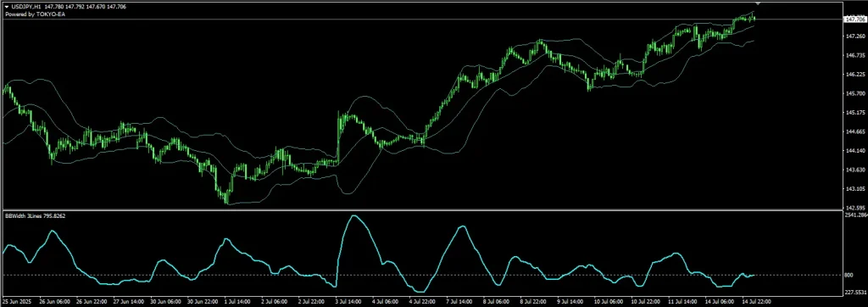868x307 pixels.
Task: Click the 142.595 price scale label
Action: tap(855, 208)
